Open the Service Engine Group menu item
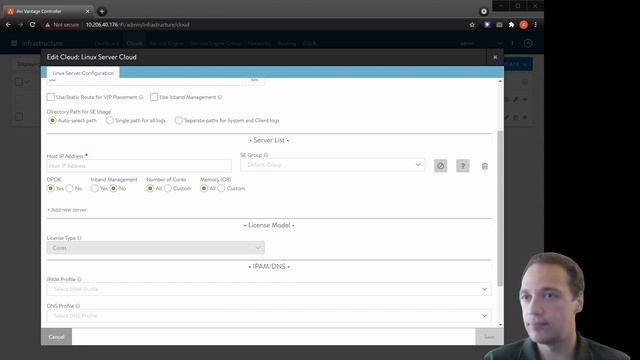Image resolution: width=640 pixels, height=360 pixels. point(216,43)
